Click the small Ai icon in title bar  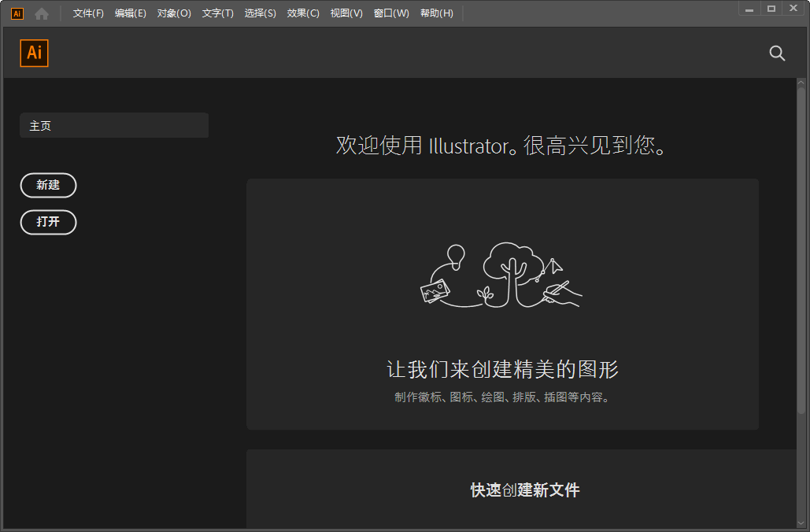point(17,13)
